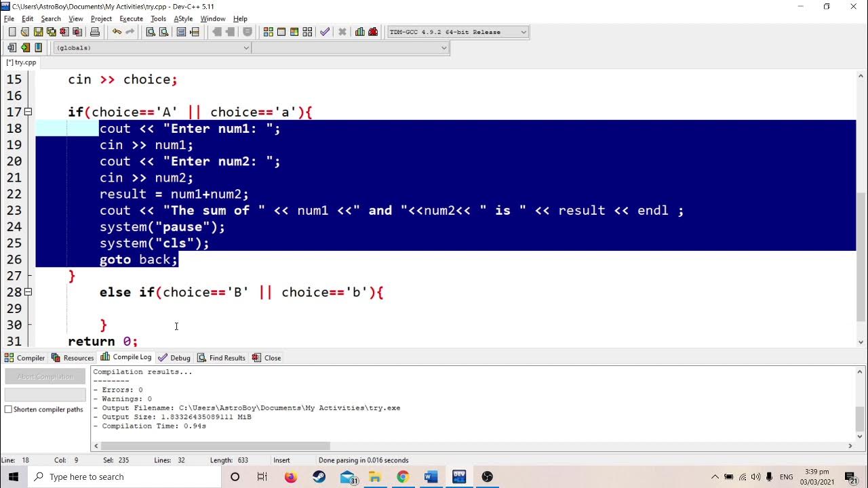Image resolution: width=868 pixels, height=488 pixels.
Task: Open the Execute menu
Action: (x=131, y=18)
